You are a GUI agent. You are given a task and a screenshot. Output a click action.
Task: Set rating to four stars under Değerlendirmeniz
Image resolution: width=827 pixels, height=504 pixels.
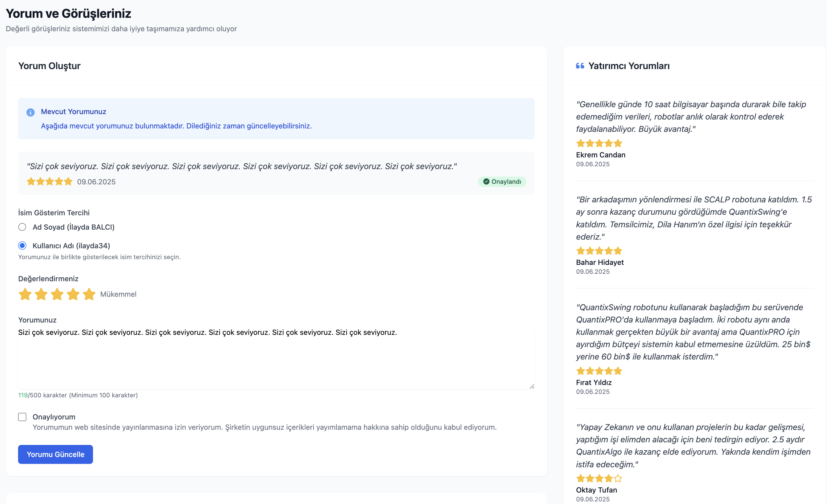(73, 294)
